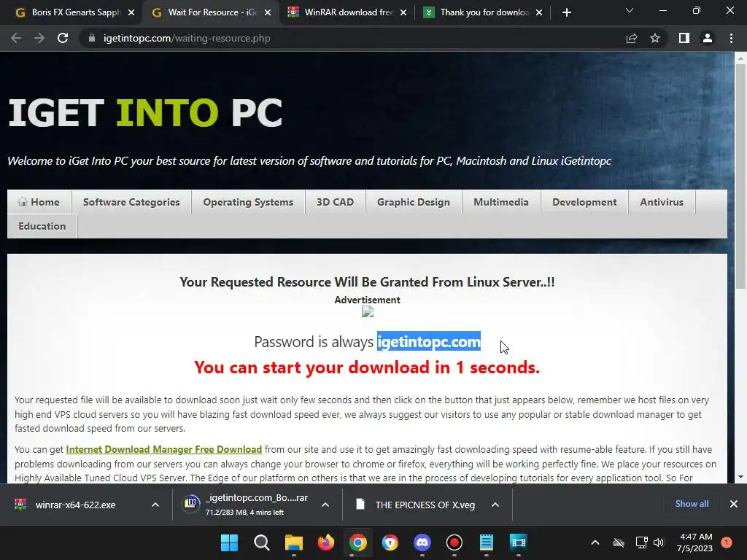Open the Antivirus menu item

click(662, 202)
